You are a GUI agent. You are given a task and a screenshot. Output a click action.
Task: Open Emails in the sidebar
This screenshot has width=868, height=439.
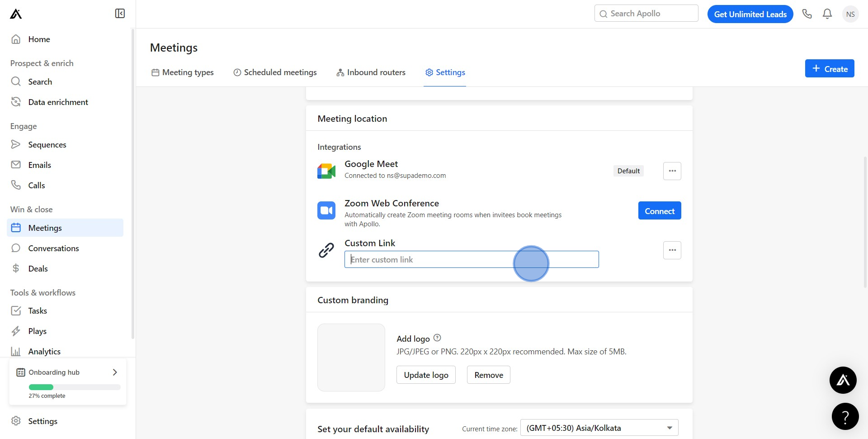[x=65, y=165]
